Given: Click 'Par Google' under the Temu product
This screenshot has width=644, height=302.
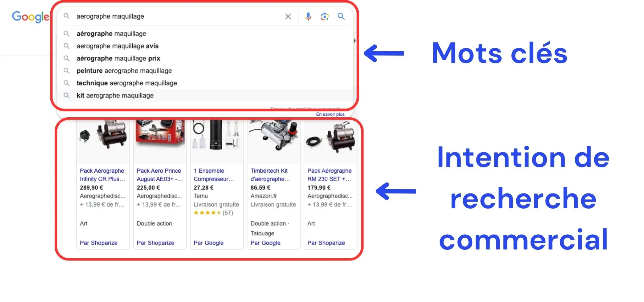Looking at the screenshot, I should click(208, 243).
